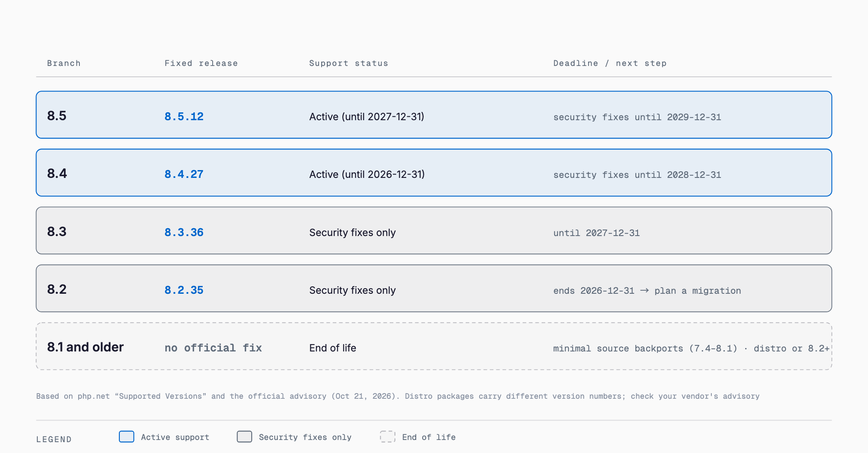Image resolution: width=868 pixels, height=453 pixels.
Task: Open the 8.5.12 fixed release link
Action: (184, 117)
